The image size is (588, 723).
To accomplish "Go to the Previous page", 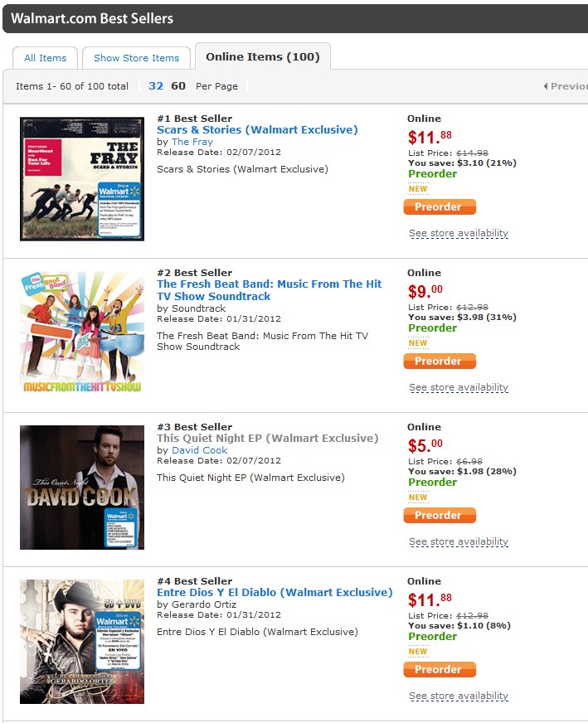I will click(x=566, y=86).
